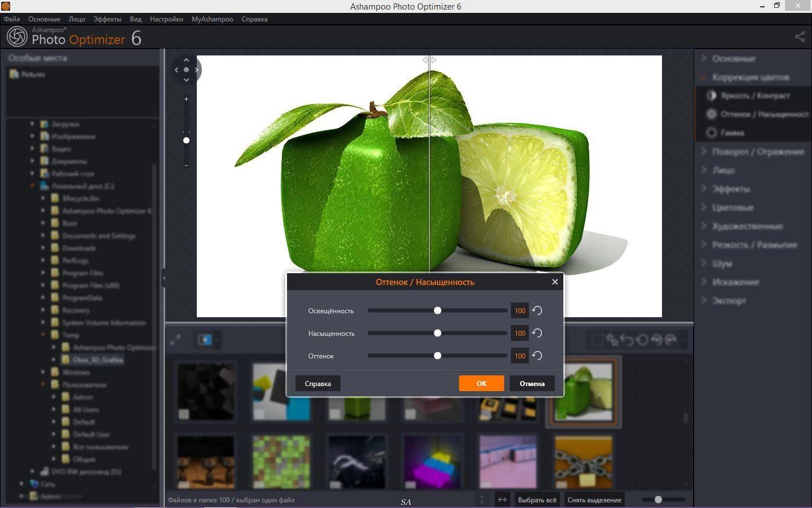Click the thumbnail size slider handle
This screenshot has height=508, width=812.
(658, 500)
